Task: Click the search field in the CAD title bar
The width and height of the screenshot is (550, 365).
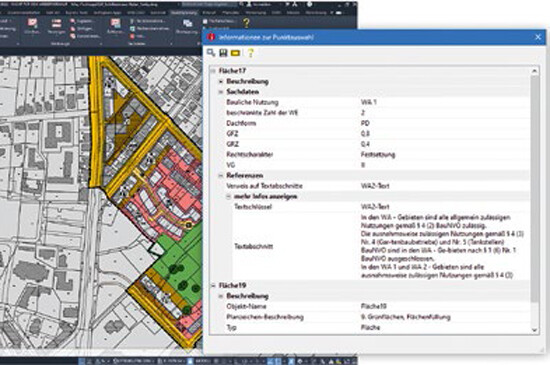Action: pos(209,5)
